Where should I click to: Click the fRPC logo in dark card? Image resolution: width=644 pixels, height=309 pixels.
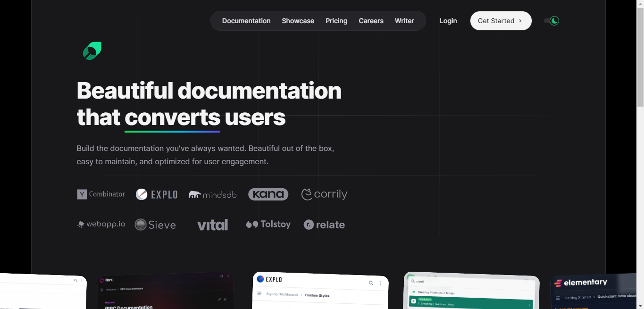(106, 280)
